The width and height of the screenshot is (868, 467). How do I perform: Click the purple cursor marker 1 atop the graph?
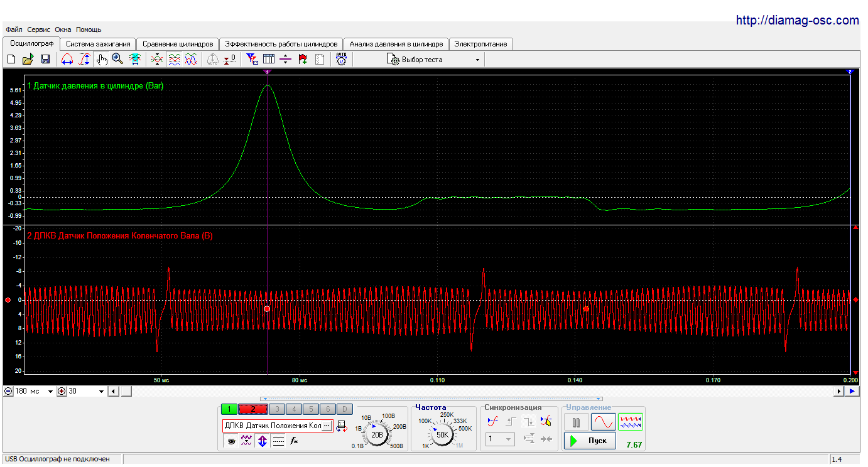pos(268,72)
